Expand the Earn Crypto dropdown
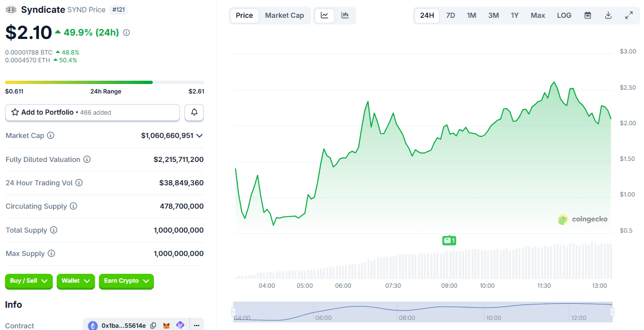 (126, 281)
